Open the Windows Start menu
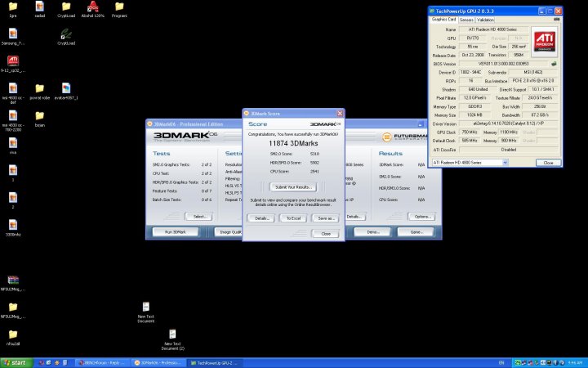Image resolution: width=588 pixels, height=368 pixels. [17, 363]
